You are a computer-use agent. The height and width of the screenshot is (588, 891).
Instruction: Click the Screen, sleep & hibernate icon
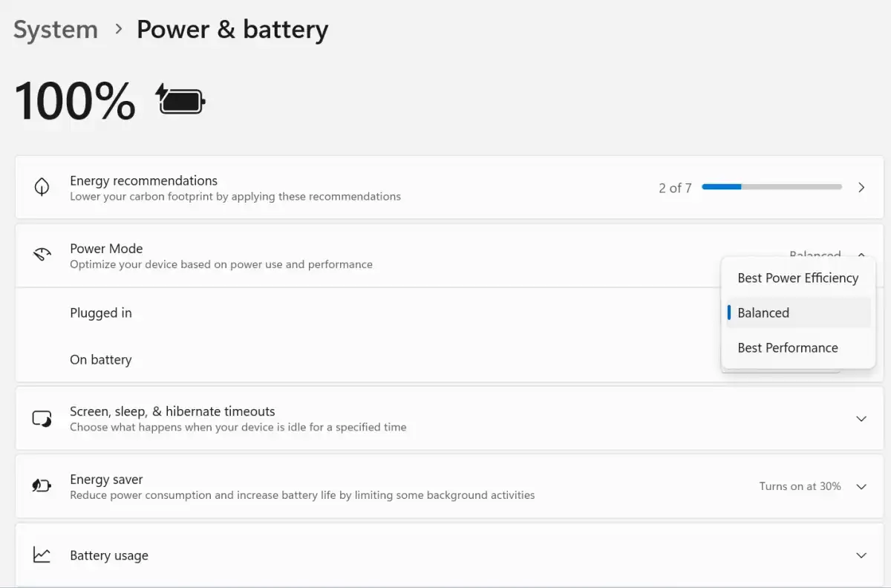[42, 419]
